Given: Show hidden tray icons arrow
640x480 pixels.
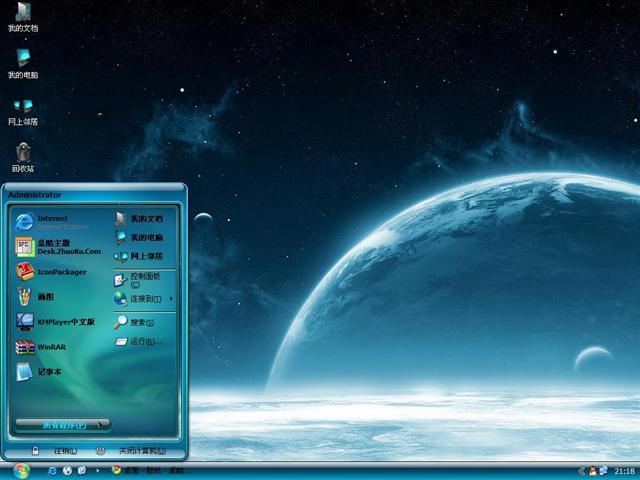Looking at the screenshot, I should [x=581, y=471].
